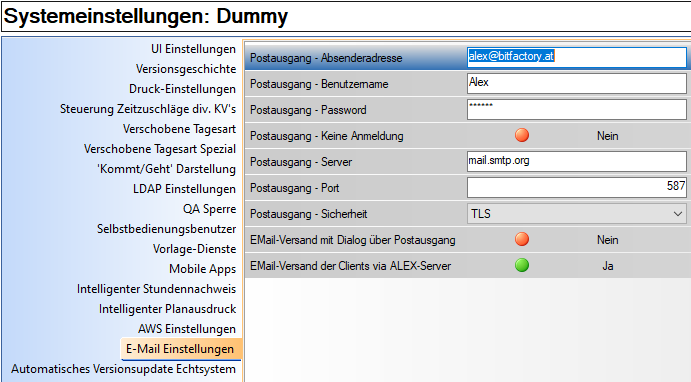Click Postausgang - Server label

pyautogui.click(x=301, y=162)
